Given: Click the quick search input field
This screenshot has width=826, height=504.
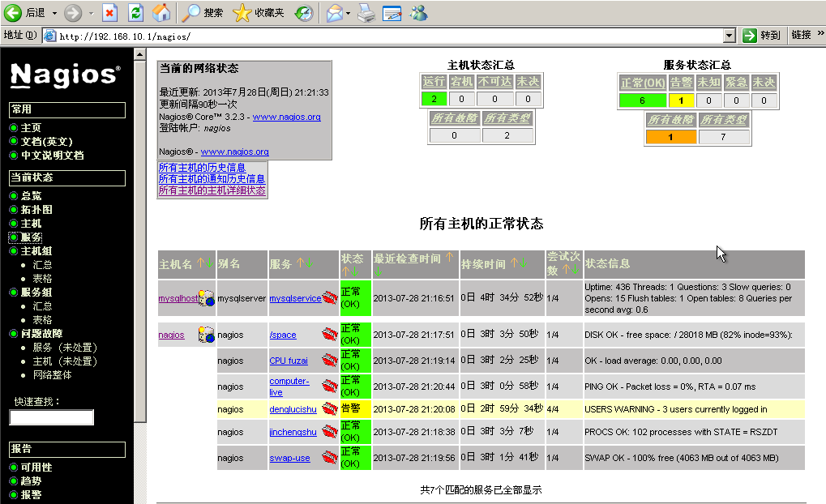Looking at the screenshot, I should [x=52, y=417].
